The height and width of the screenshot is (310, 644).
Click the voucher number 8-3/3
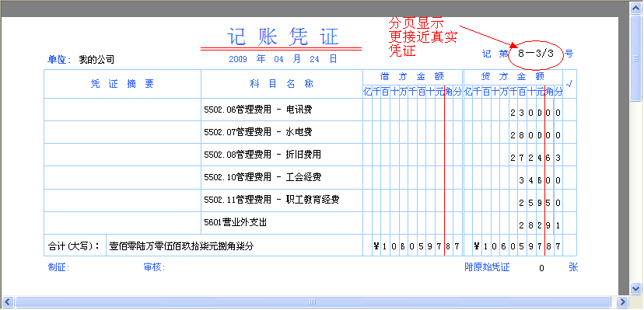[x=536, y=54]
